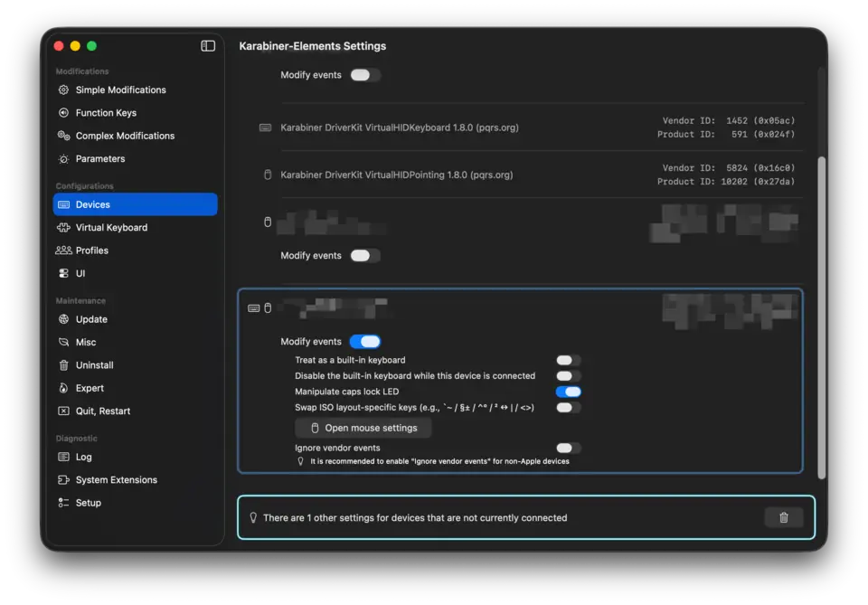This screenshot has width=868, height=605.
Task: Open Simple Modifications section
Action: [135, 90]
